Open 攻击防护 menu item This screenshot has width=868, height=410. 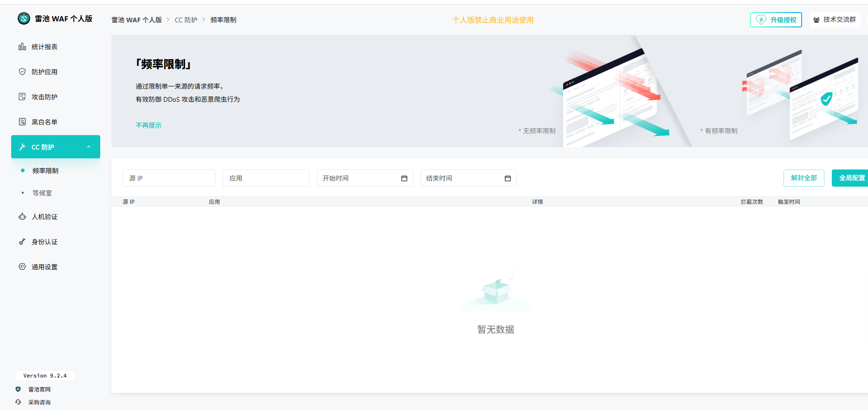(56, 97)
